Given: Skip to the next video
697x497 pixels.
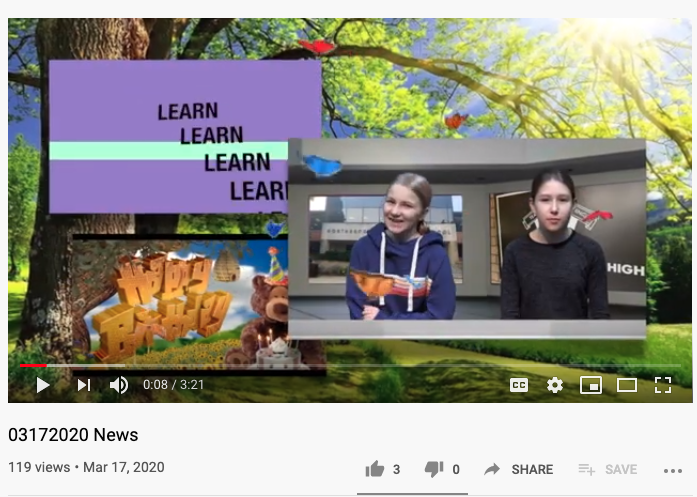Looking at the screenshot, I should (x=84, y=385).
